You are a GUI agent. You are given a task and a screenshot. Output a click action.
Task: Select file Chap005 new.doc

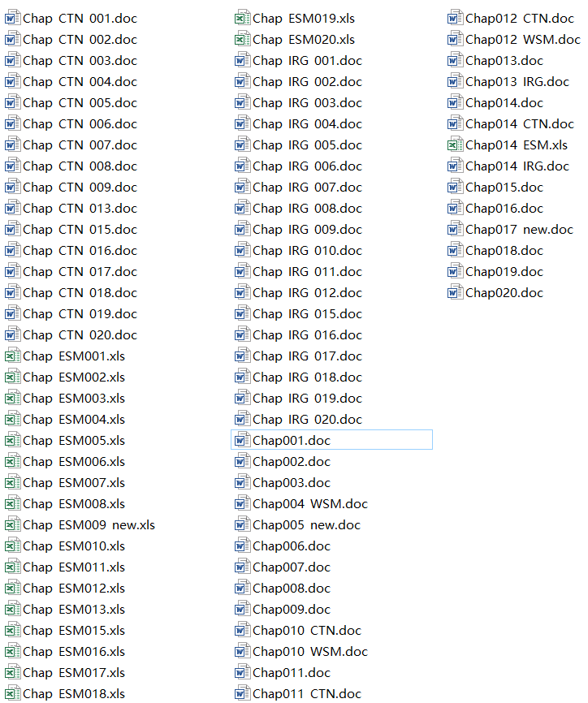click(x=297, y=525)
